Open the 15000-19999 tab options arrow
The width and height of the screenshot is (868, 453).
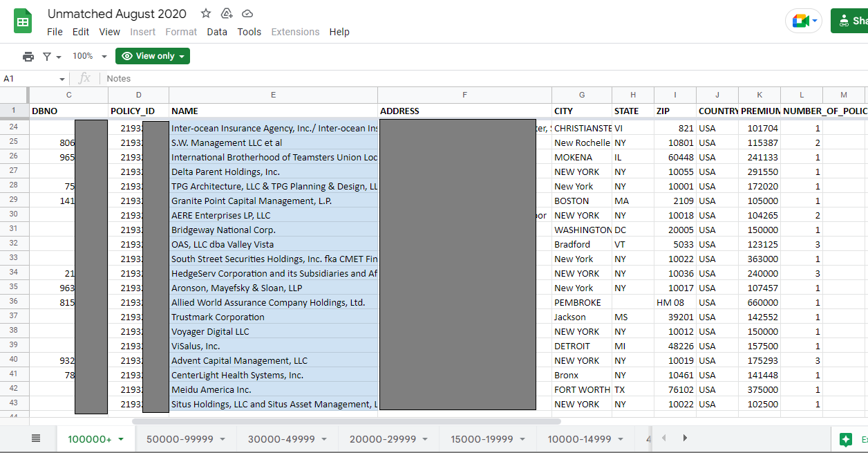point(522,439)
